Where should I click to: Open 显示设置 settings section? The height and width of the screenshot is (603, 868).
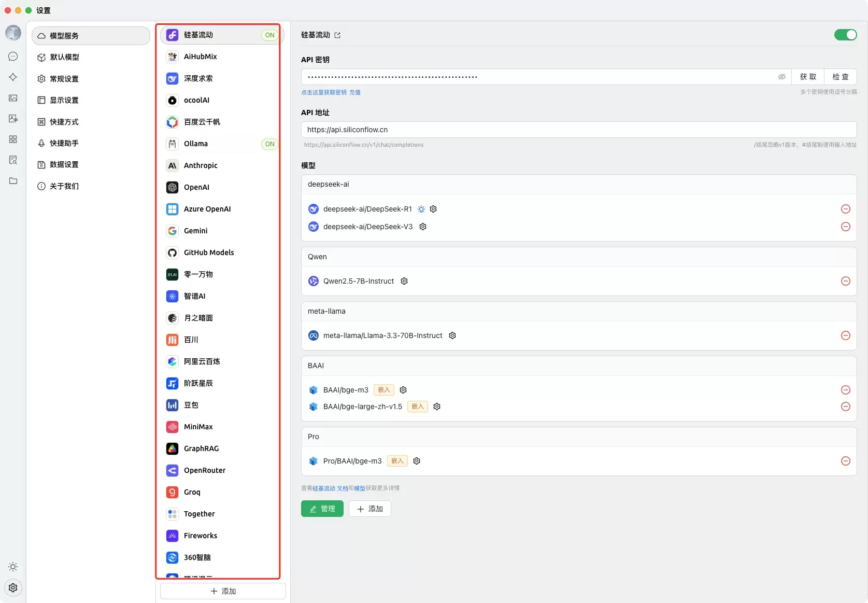pos(91,100)
